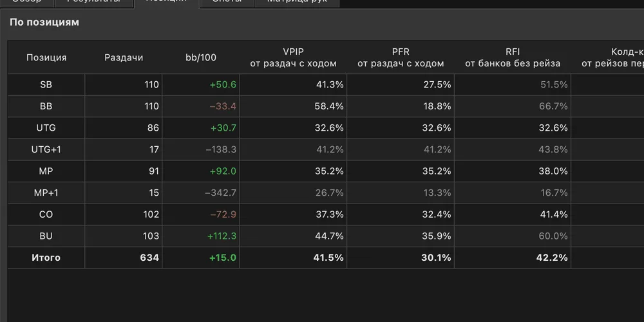This screenshot has width=644, height=322.
Task: Click the VPIP column header
Action: pos(293,57)
